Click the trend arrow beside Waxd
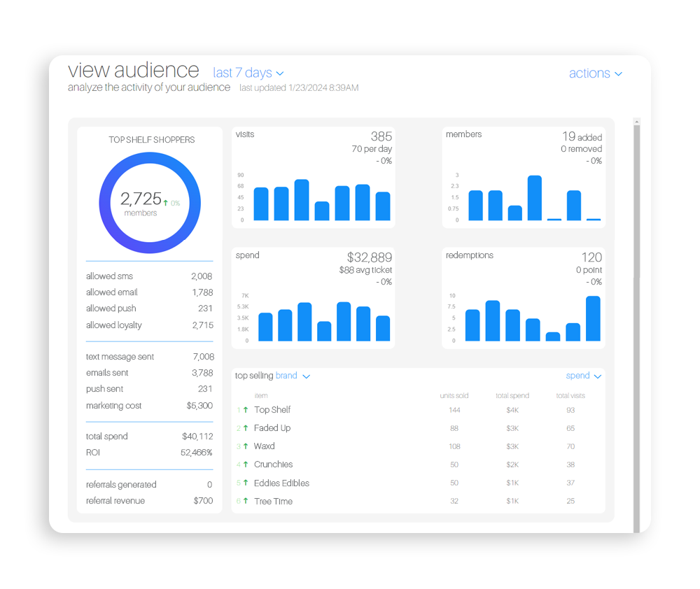Screen dimensions: 700x589 pyautogui.click(x=246, y=446)
